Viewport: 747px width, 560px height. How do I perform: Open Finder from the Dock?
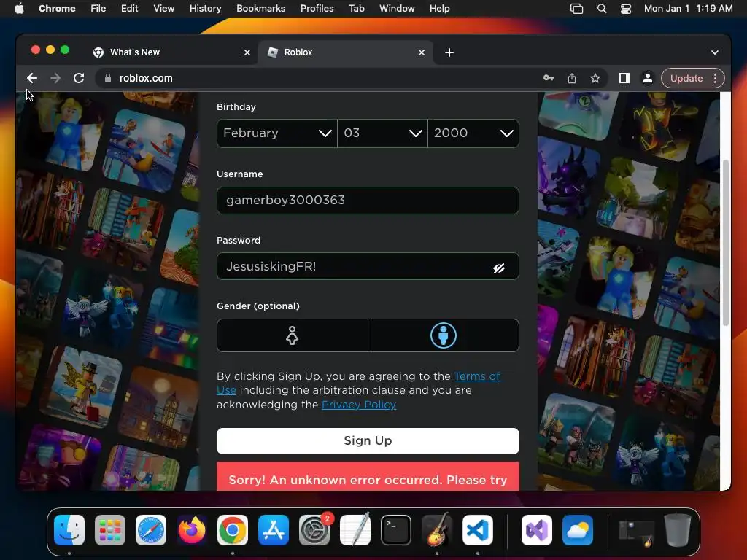pos(69,530)
